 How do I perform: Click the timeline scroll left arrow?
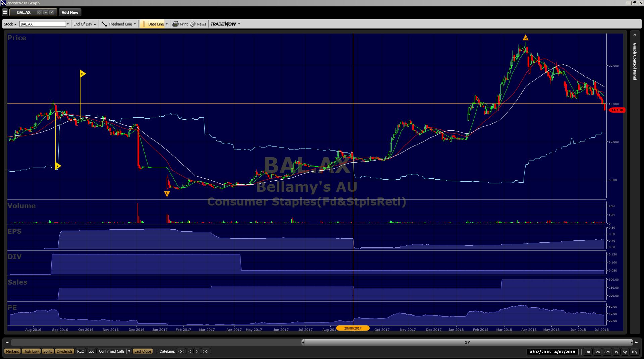point(7,342)
